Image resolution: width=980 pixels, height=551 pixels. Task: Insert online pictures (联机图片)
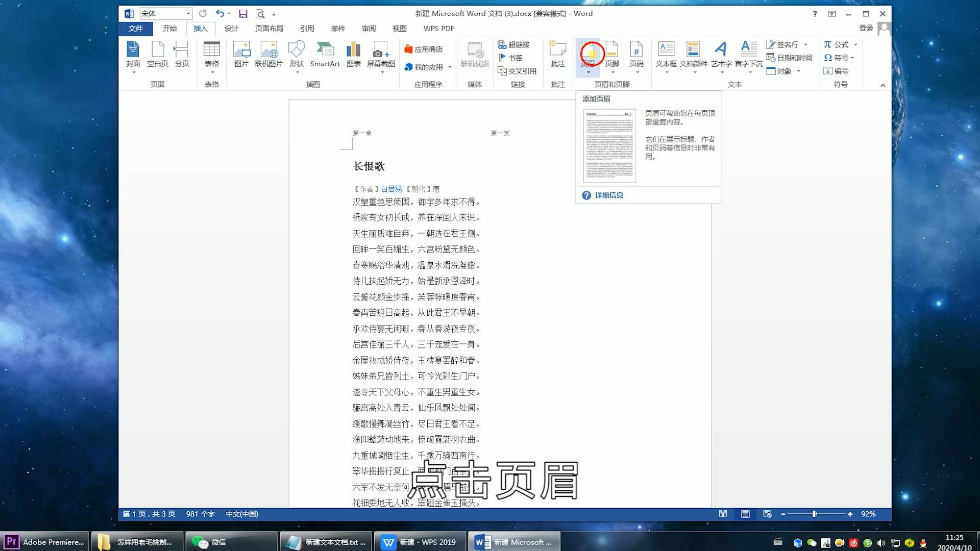click(x=268, y=55)
